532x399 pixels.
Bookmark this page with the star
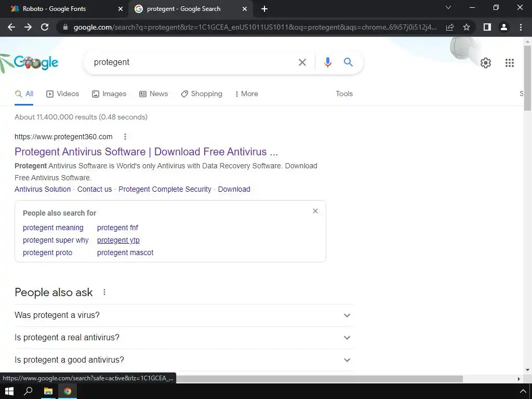tap(467, 27)
